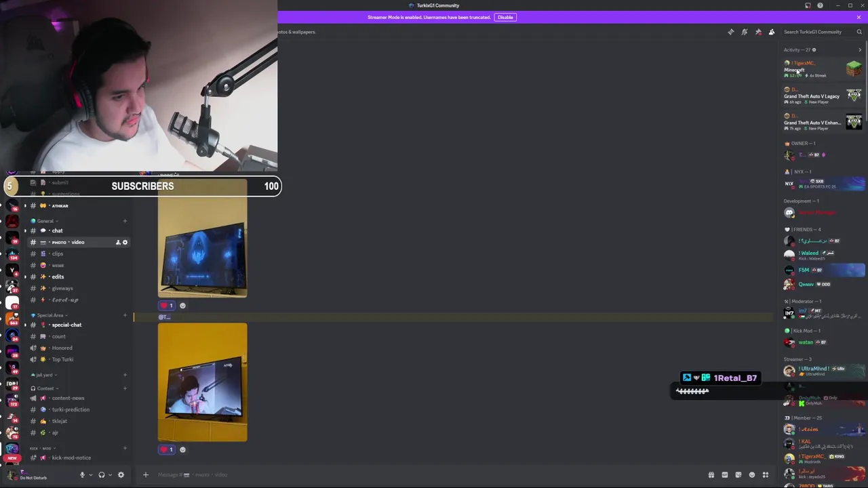Image resolution: width=868 pixels, height=488 pixels.
Task: Toggle heart reaction on the first photo
Action: (167, 306)
